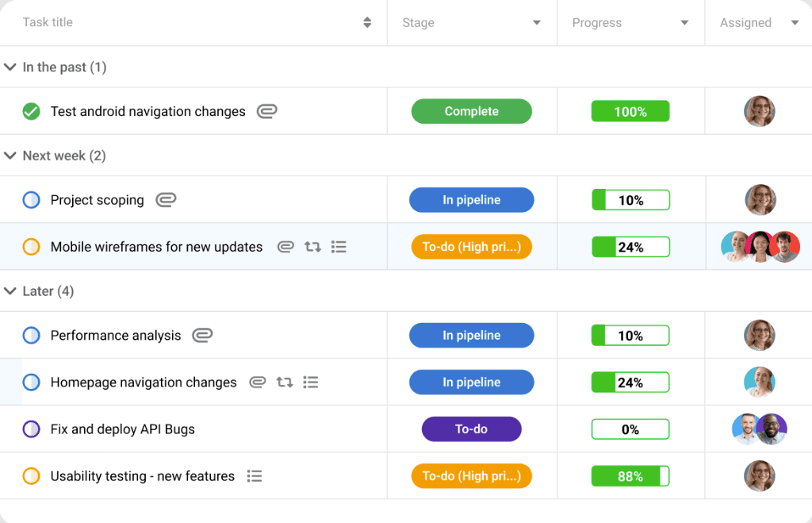Adjust 24% progress bar for Mobile wireframes
This screenshot has height=523, width=812.
pyautogui.click(x=630, y=247)
